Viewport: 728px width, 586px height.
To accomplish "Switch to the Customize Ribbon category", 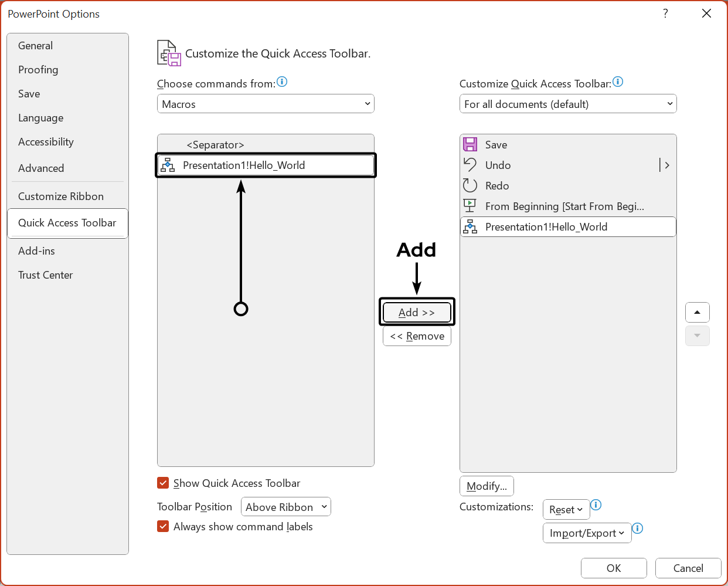I will [61, 197].
